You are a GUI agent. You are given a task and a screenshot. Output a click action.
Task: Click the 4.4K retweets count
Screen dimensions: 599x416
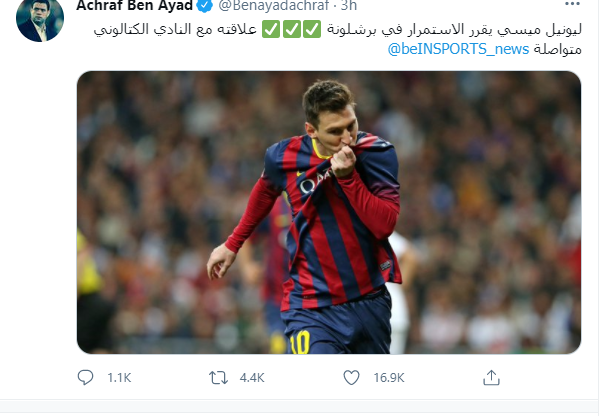click(252, 378)
